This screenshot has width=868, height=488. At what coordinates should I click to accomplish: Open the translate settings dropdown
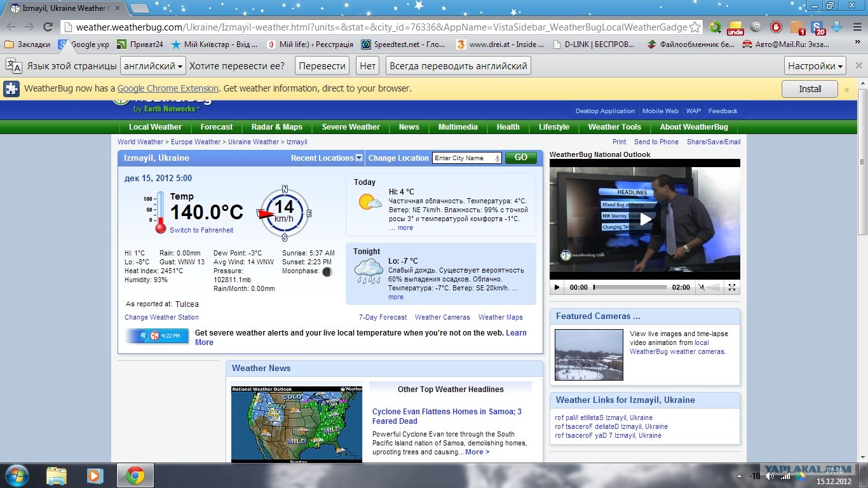point(816,66)
